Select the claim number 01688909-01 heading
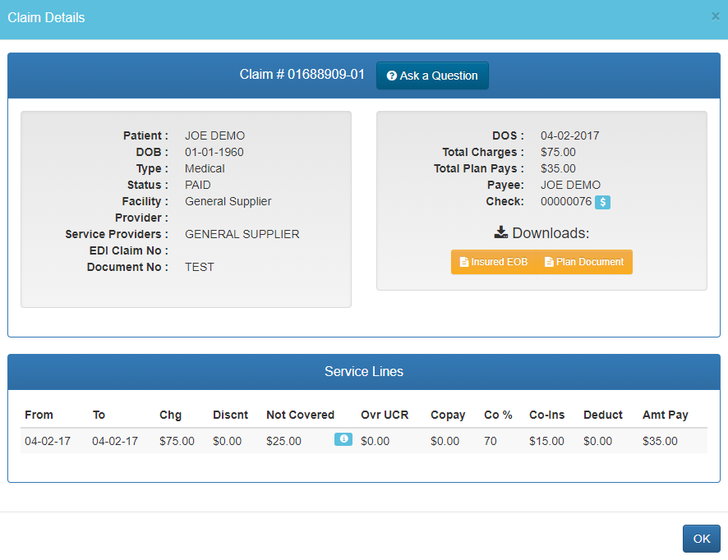Image resolution: width=728 pixels, height=560 pixels. tap(302, 74)
